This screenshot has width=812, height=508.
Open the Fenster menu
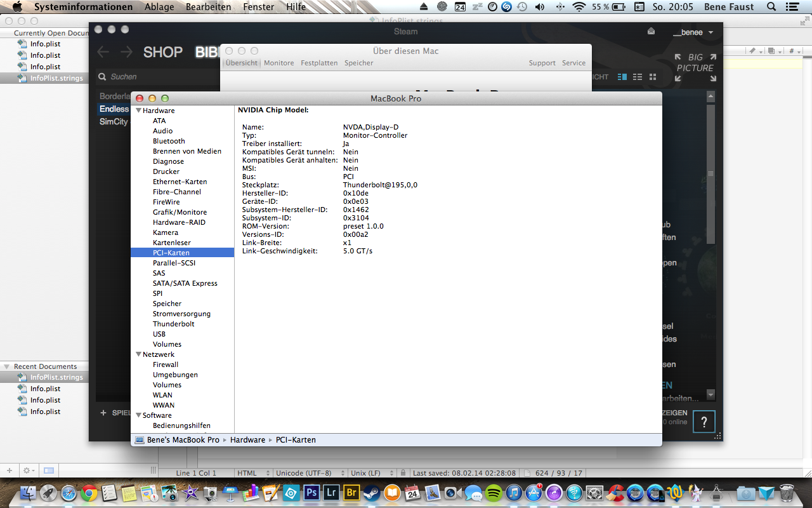259,7
